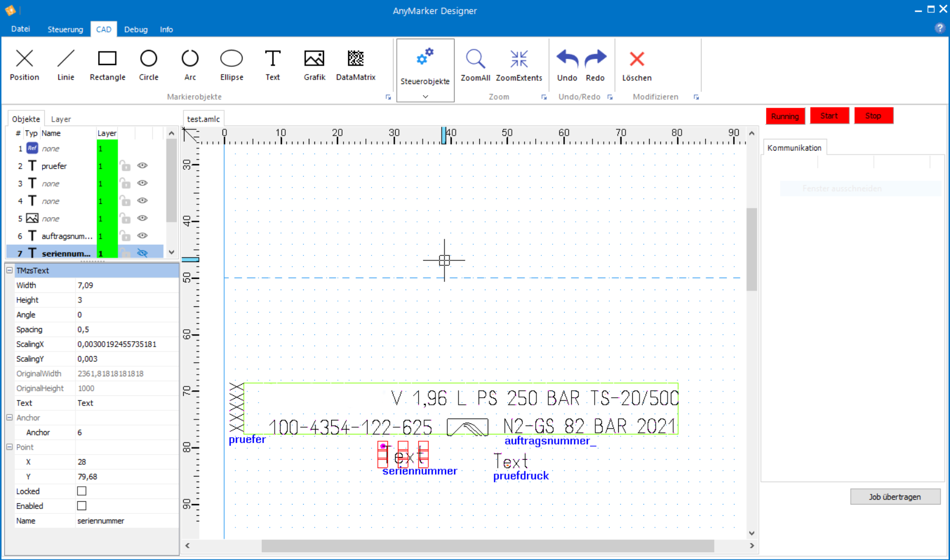Tick the Locked property checkbox
950x560 pixels.
point(82,491)
